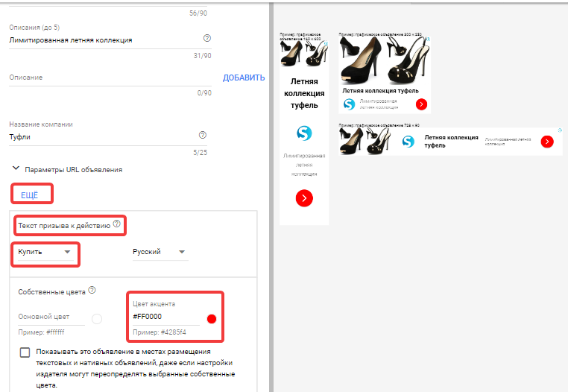This screenshot has width=568, height=392.
Task: Click red arrow button in 300x250 ad preview
Action: click(x=421, y=104)
